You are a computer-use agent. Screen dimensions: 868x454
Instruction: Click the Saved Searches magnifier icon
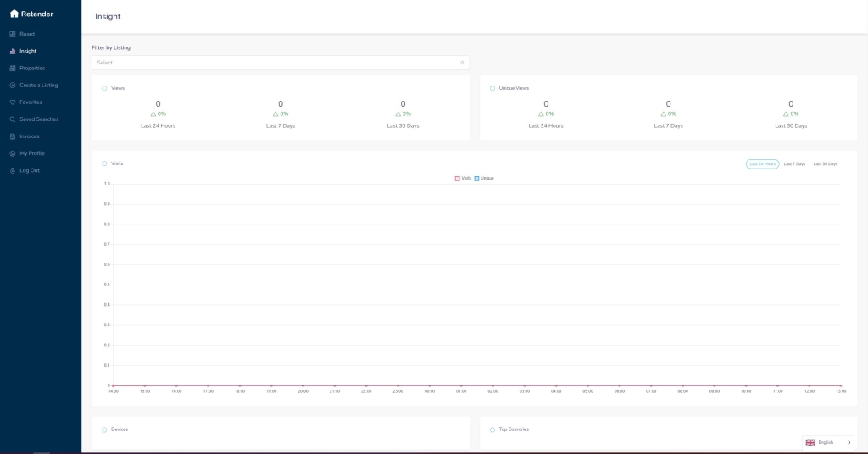coord(13,119)
